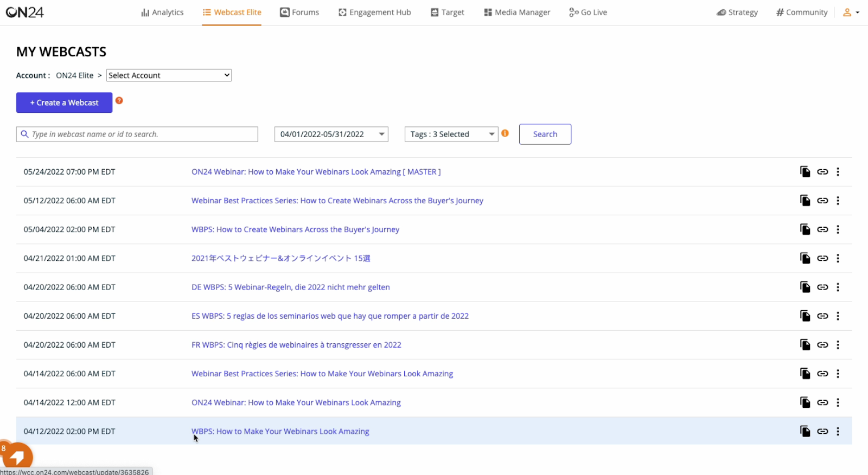Screen dimensions: 868x475
Task: Click the Create a Webcast button
Action: [x=64, y=102]
